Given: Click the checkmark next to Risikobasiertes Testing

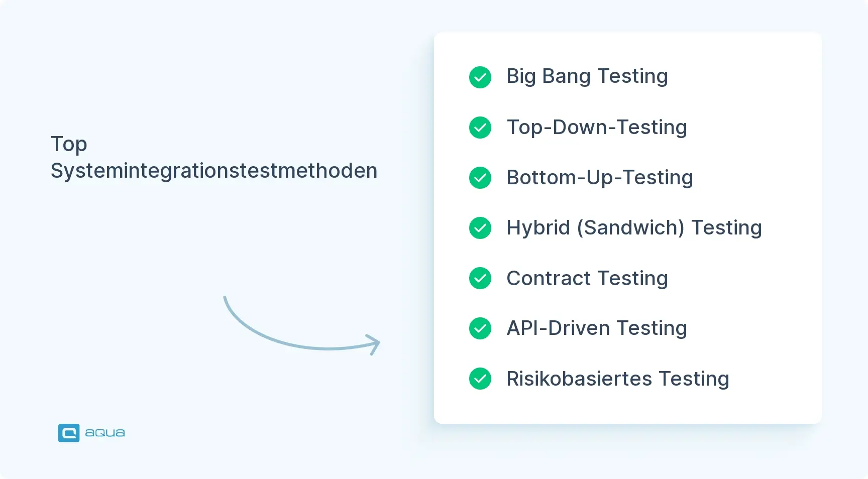Looking at the screenshot, I should [480, 379].
